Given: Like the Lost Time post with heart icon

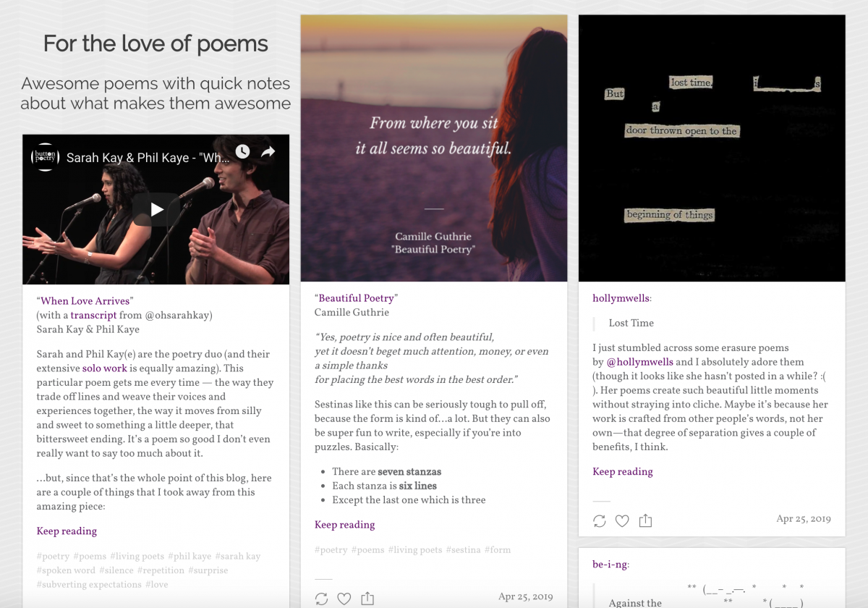Looking at the screenshot, I should coord(622,521).
